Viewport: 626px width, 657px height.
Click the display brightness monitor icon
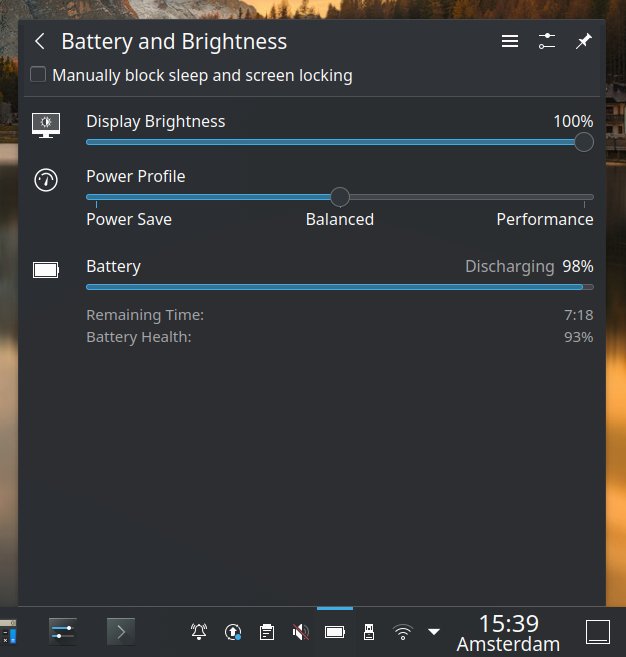coord(46,124)
